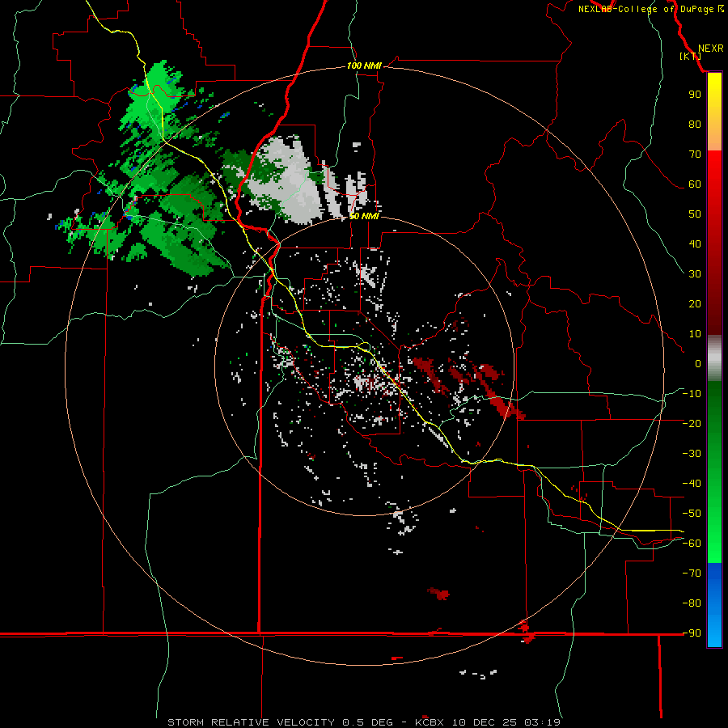Image resolution: width=728 pixels, height=728 pixels.
Task: Click the NEXLAB-College of DuPage header text
Action: click(x=650, y=9)
